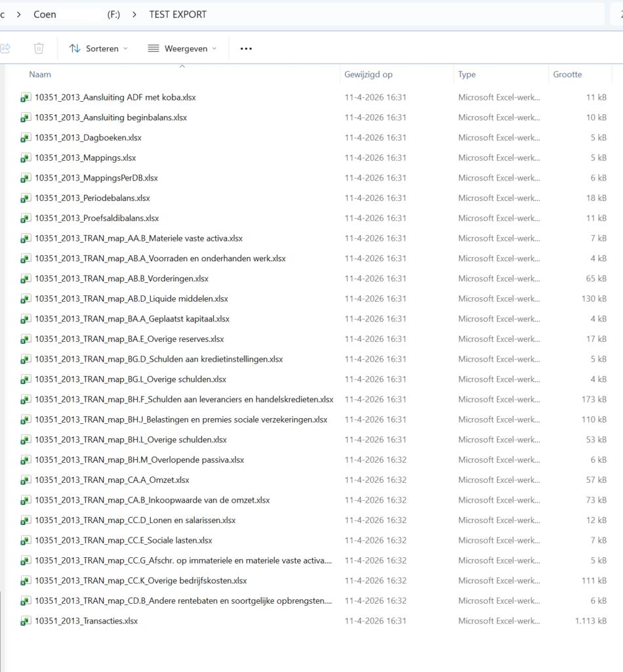
Task: Sort by Gewijzigd op column header
Action: 369,75
